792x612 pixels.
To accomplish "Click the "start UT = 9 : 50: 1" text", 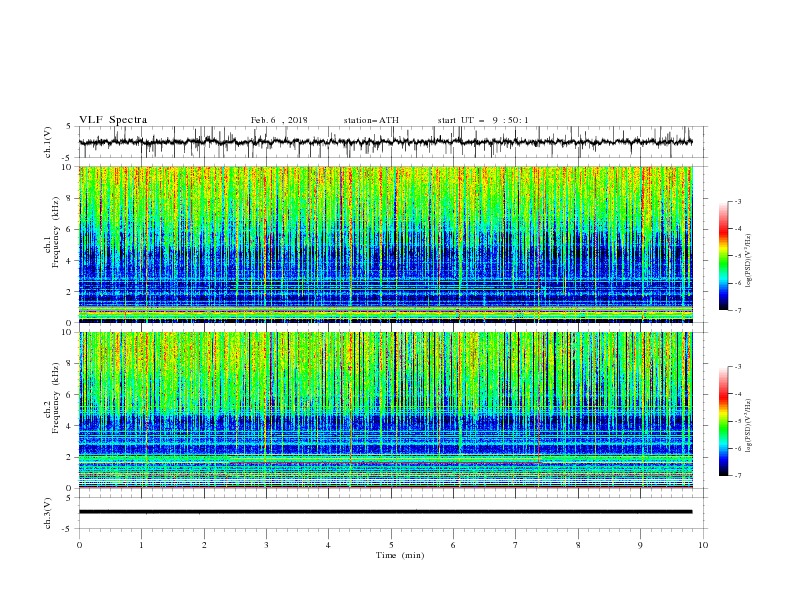I will tap(483, 120).
